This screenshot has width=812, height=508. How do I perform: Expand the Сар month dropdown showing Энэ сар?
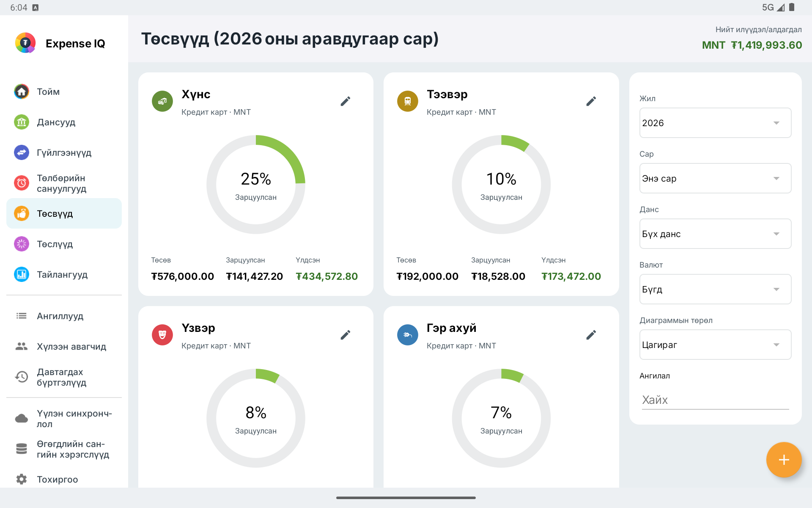tap(715, 178)
